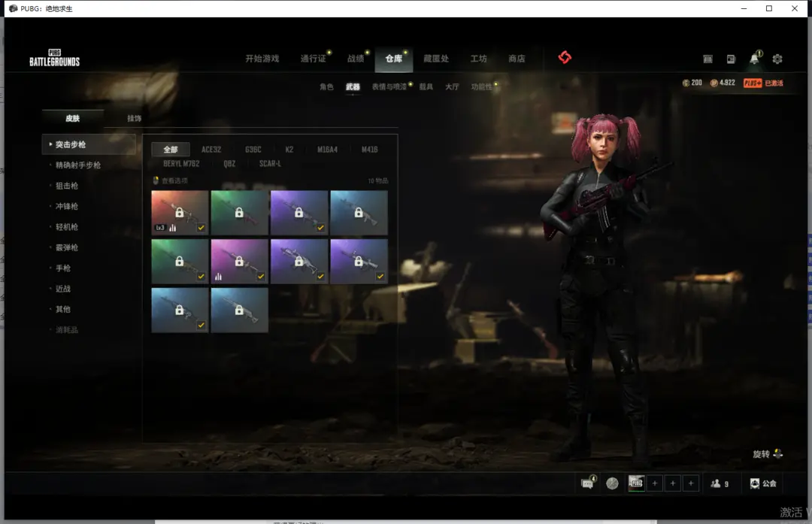Viewport: 812px width, 524px height.
Task: Select the 近战 category
Action: [62, 289]
